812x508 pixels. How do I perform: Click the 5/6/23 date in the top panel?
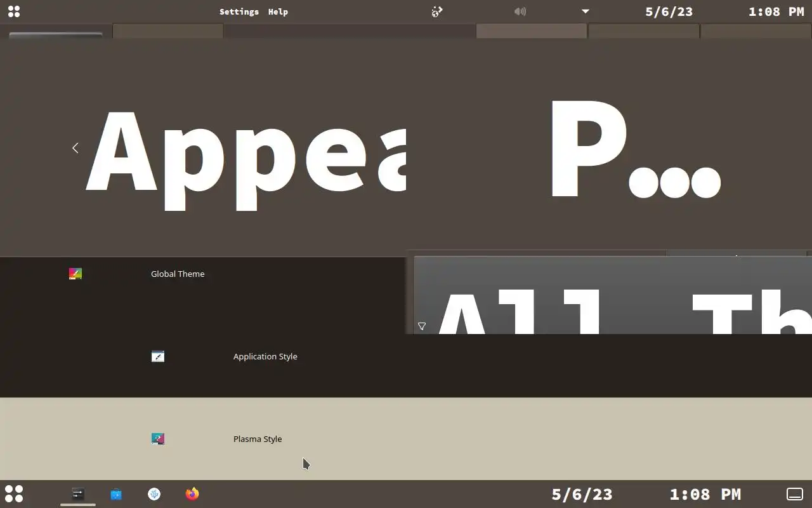click(669, 11)
